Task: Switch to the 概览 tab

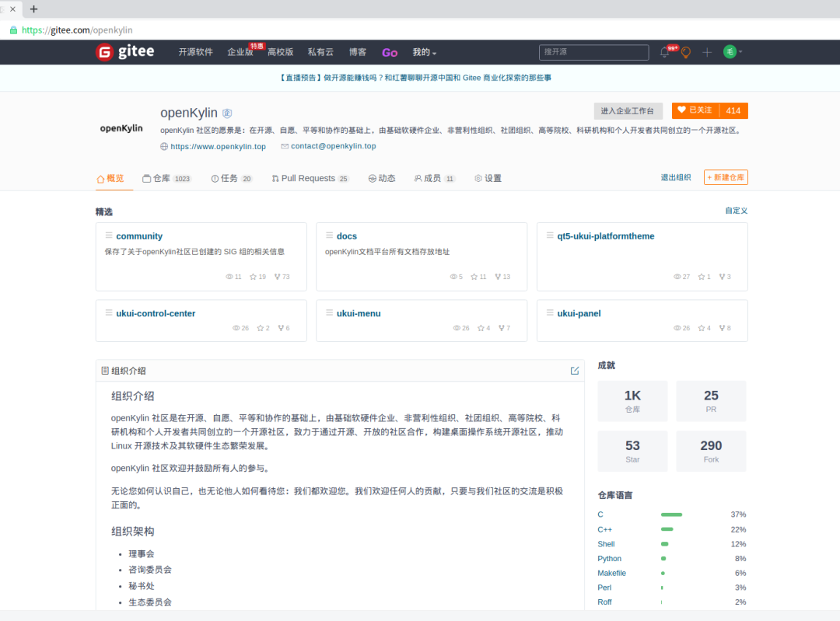Action: point(110,178)
